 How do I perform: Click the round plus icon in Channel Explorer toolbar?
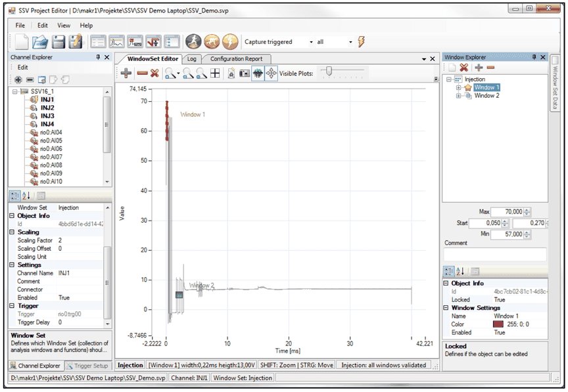click(18, 79)
